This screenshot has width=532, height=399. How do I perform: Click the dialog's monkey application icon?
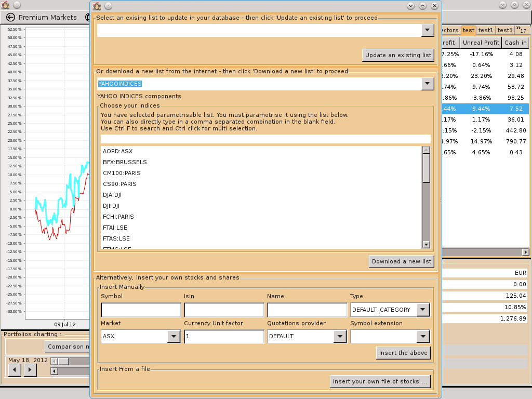97,6
